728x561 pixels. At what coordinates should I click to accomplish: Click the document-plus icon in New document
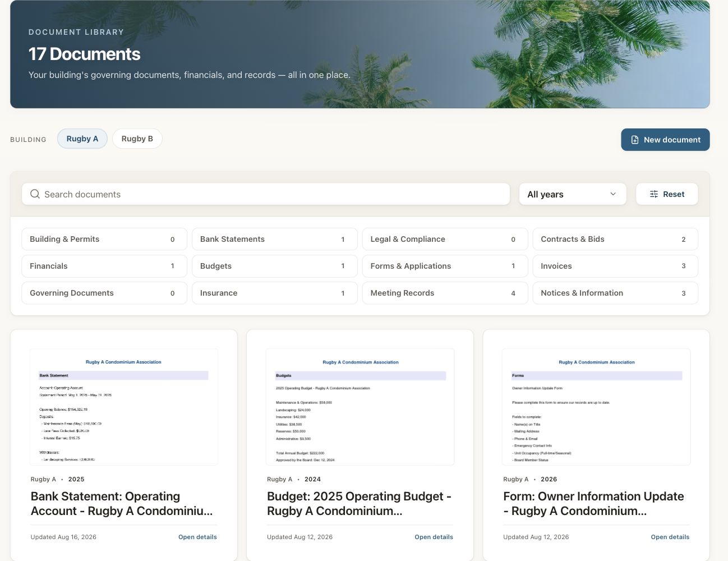635,140
